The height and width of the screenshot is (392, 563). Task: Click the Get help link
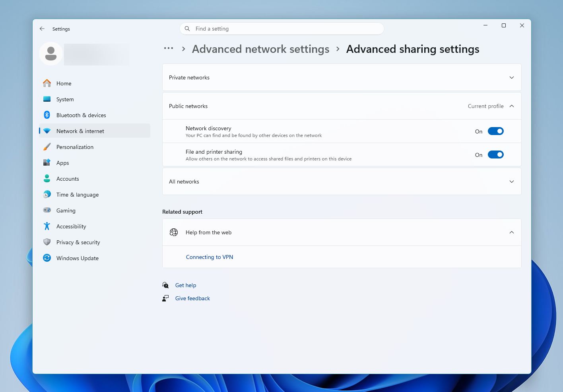point(186,285)
